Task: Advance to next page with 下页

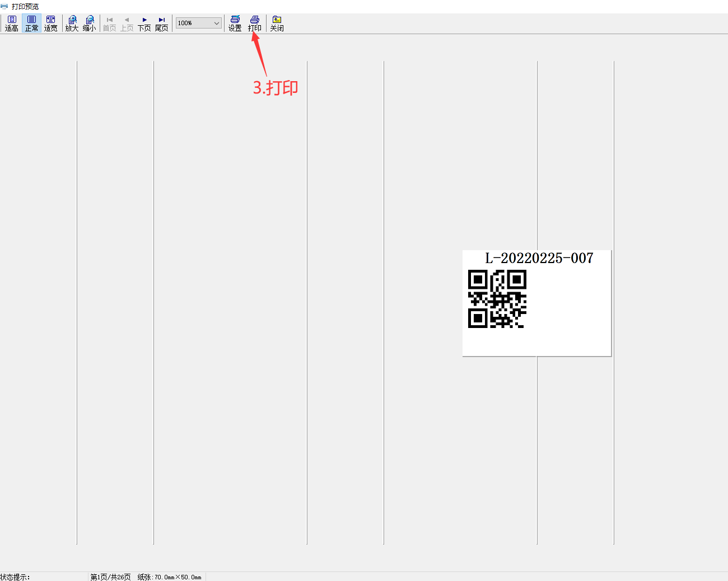Action: coord(144,24)
